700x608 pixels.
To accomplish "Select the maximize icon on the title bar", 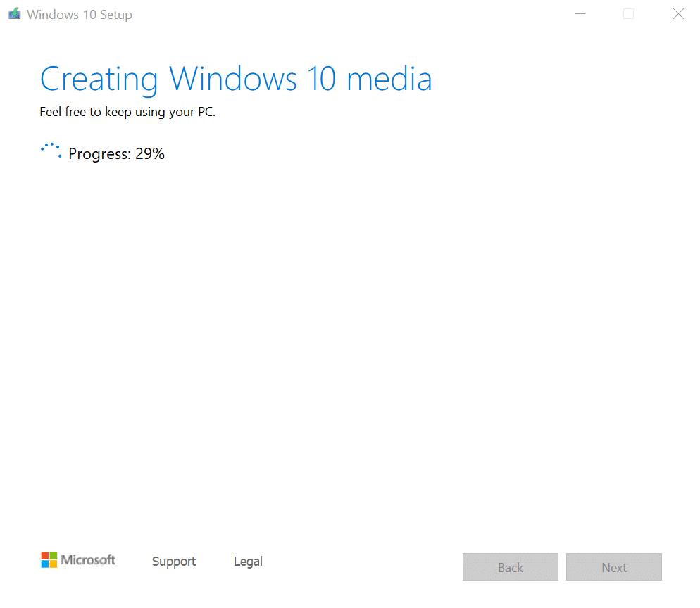I will tap(628, 13).
